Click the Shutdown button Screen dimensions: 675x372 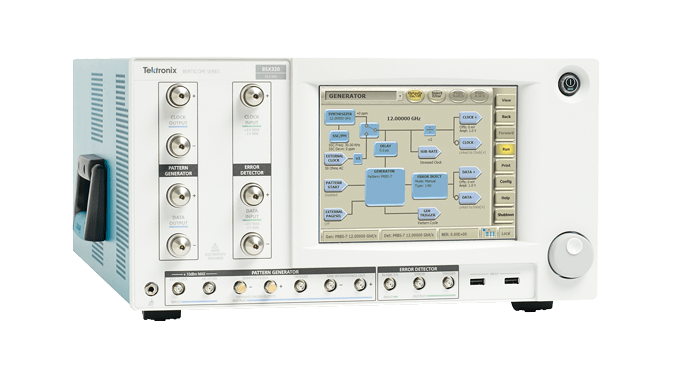click(505, 214)
